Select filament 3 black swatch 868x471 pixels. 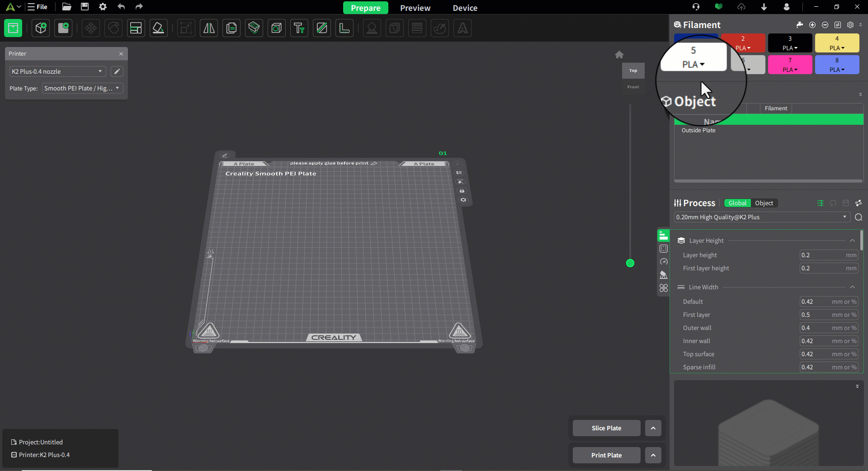coord(790,43)
